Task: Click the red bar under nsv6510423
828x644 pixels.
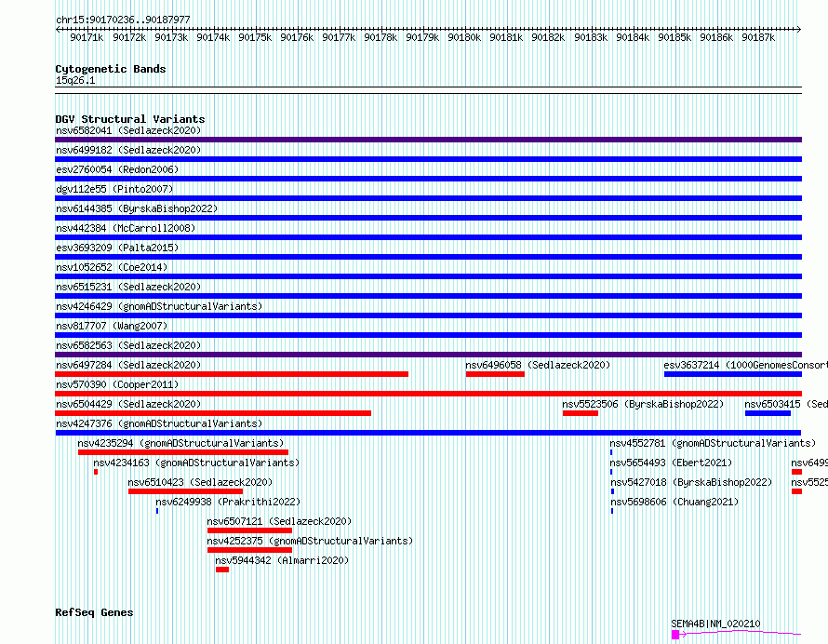Action: (x=185, y=491)
